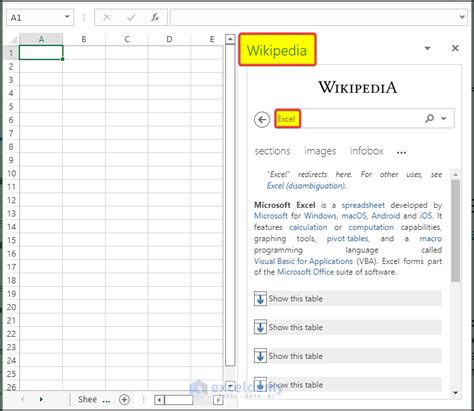This screenshot has height=411, width=474.
Task: Click the Cancel X icon in formula bar
Action: [x=107, y=17]
